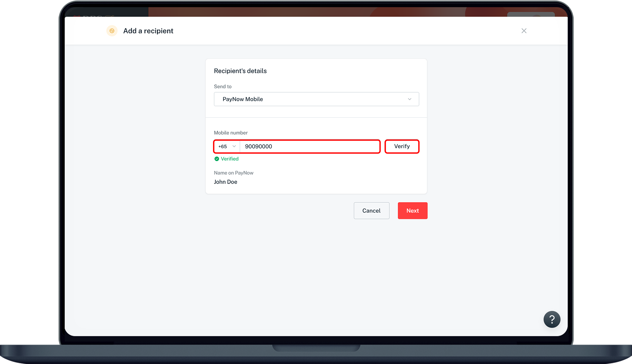
Task: Click the Name on PayNow label
Action: [x=234, y=173]
